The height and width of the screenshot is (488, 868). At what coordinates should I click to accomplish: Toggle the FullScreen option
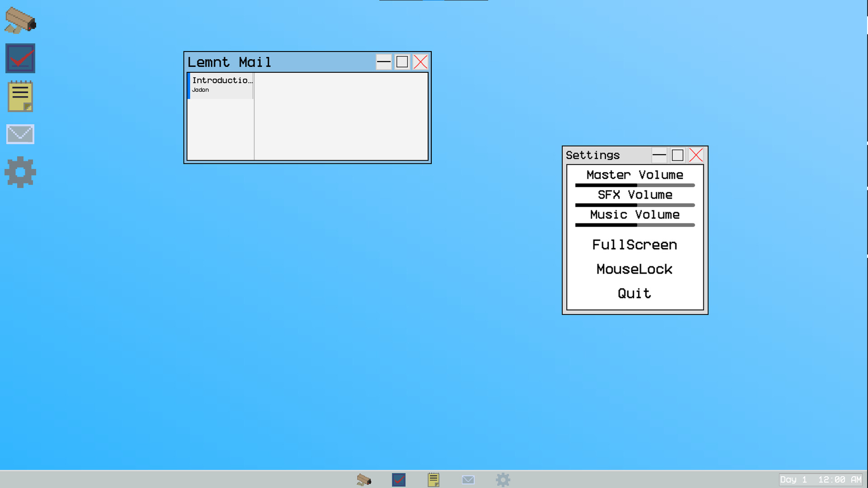point(635,245)
